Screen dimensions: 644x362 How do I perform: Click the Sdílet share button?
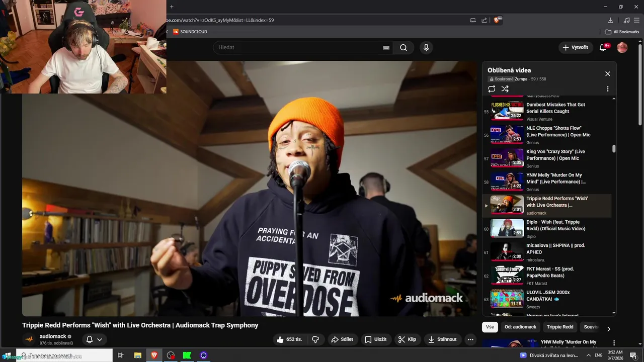342,339
